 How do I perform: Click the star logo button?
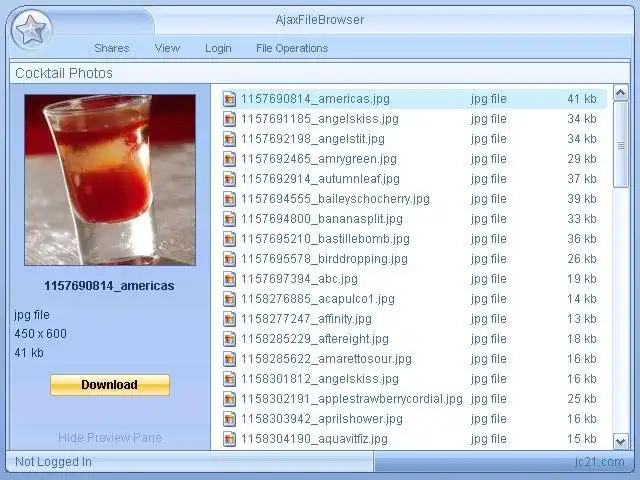[32, 30]
